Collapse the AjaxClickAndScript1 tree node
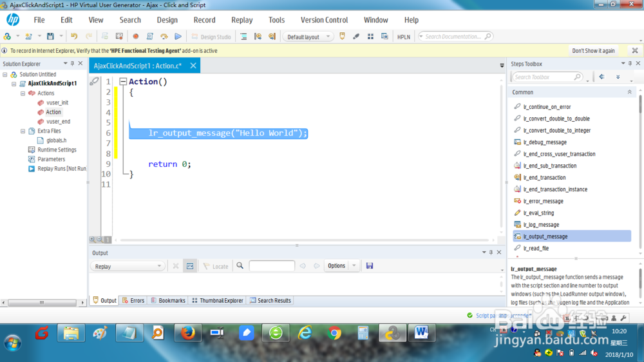 pos(14,83)
